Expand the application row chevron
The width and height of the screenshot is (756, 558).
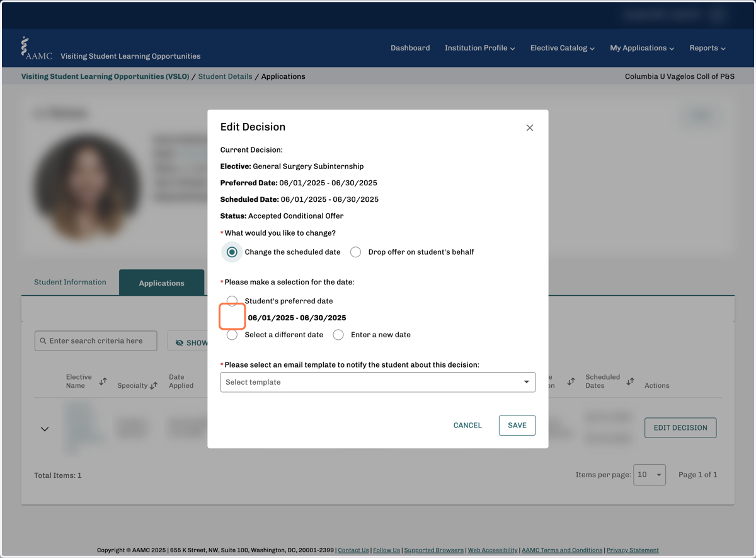(x=45, y=429)
